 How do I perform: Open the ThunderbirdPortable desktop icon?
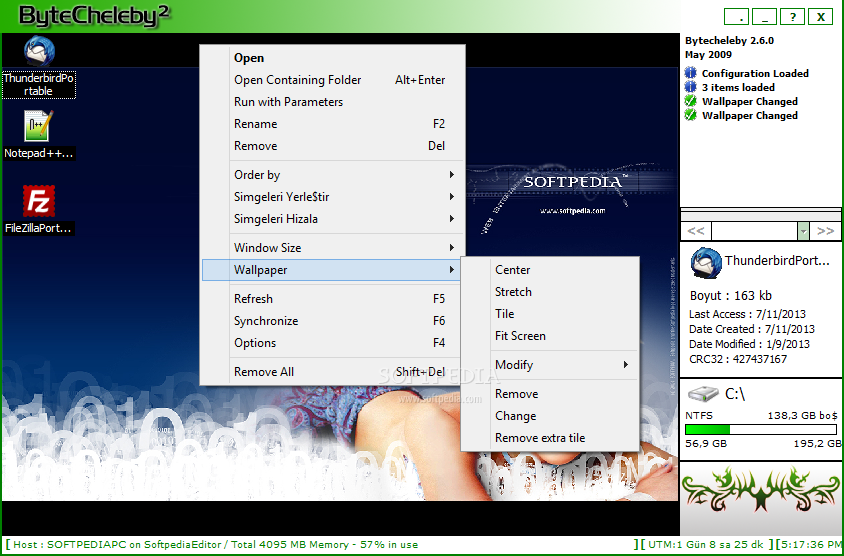click(x=39, y=52)
